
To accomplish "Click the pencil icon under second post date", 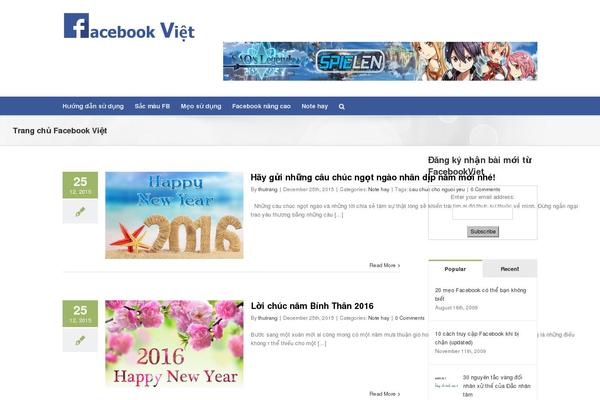I will (80, 340).
